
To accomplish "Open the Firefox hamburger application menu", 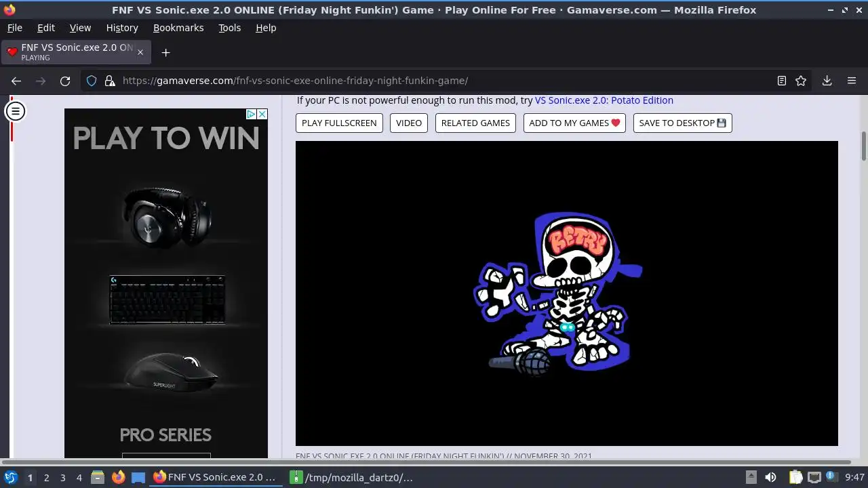I will pyautogui.click(x=852, y=81).
